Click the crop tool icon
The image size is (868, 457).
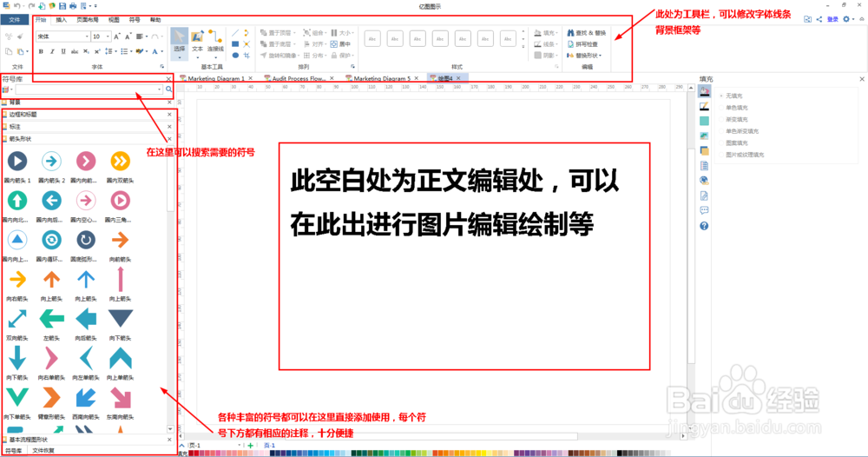click(x=247, y=56)
